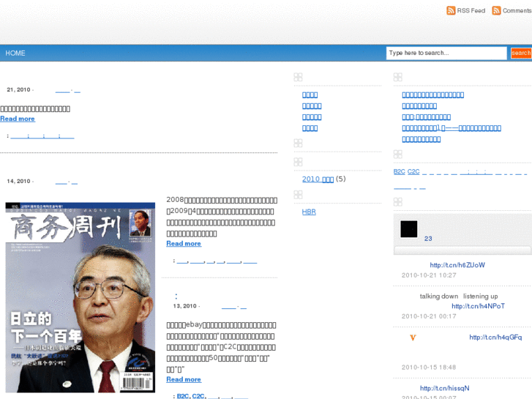The height and width of the screenshot is (399, 532).
Task: Open the HBR link
Action: pyautogui.click(x=309, y=212)
